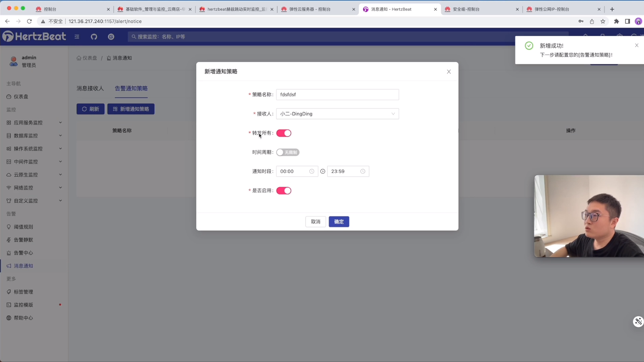This screenshot has width=644, height=362.
Task: Switch to 基础软件_管理与监控 browser tab
Action: click(154, 9)
